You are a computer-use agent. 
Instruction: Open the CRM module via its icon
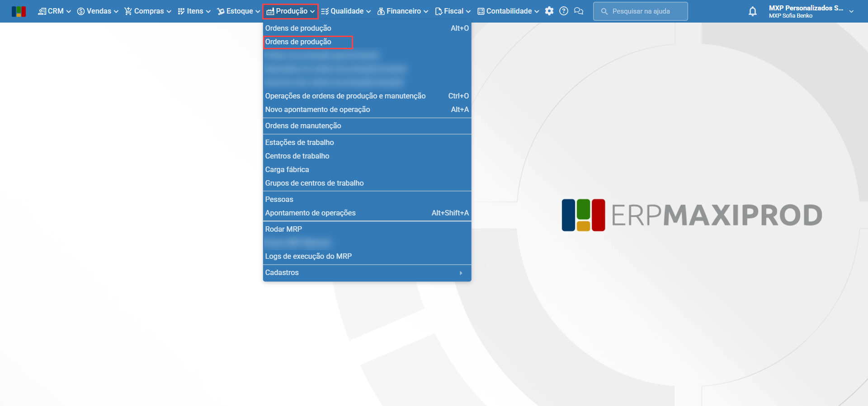click(x=42, y=11)
